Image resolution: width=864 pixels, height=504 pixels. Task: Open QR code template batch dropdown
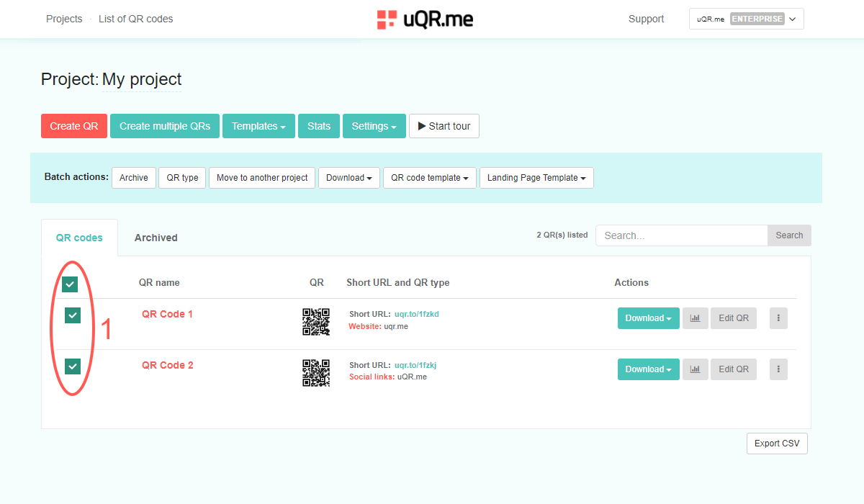[430, 178]
